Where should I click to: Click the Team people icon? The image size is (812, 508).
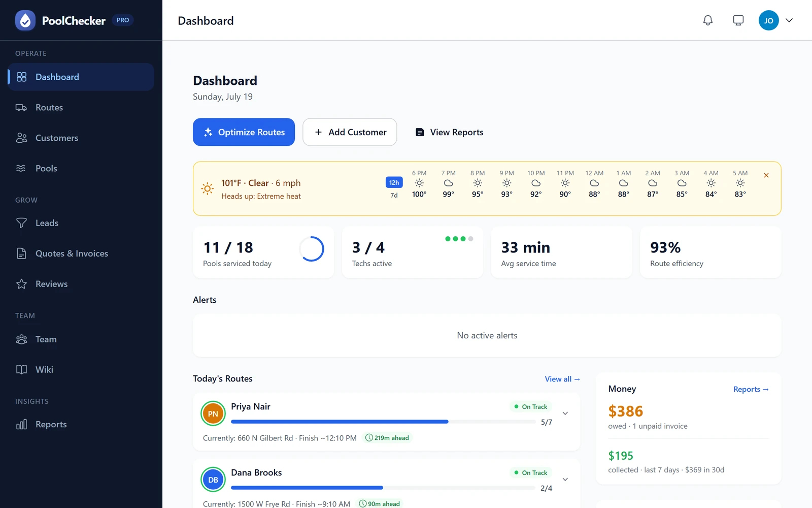[x=21, y=339]
